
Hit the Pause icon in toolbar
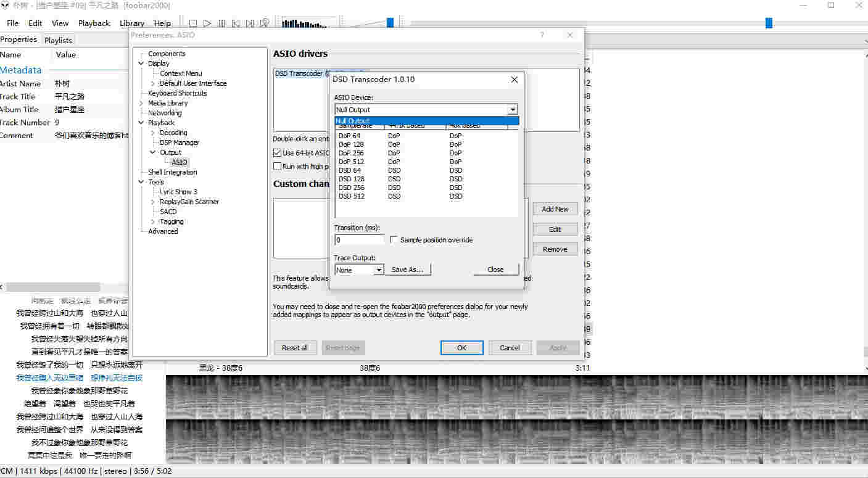coord(221,23)
